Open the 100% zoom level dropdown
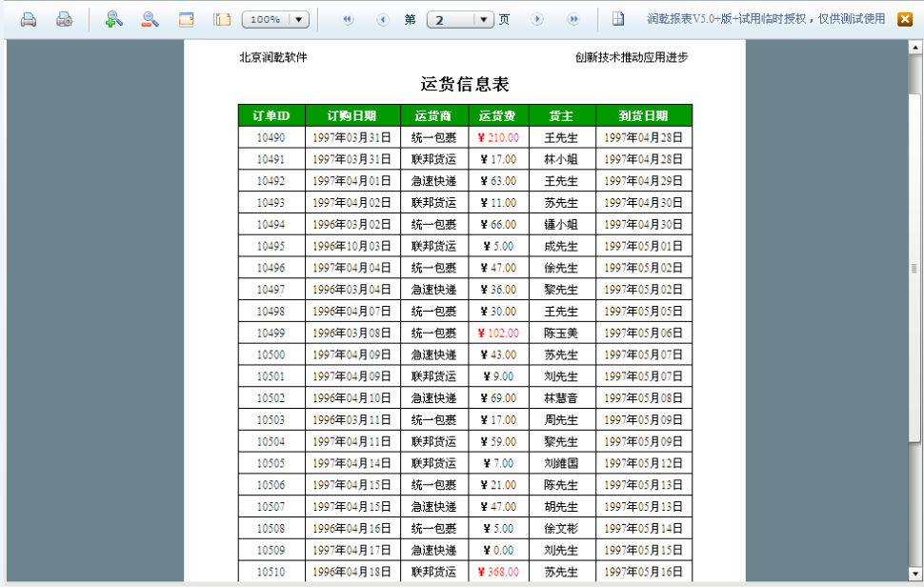 (x=297, y=19)
